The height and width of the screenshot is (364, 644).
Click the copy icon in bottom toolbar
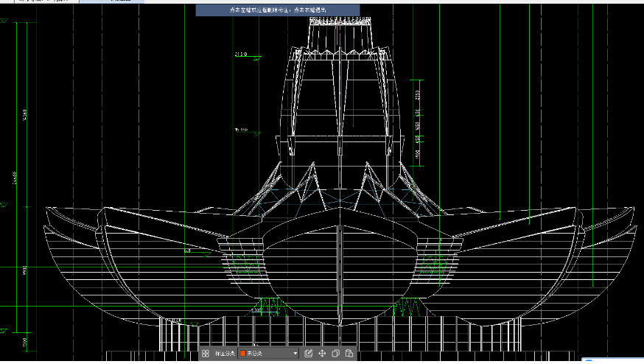click(x=335, y=354)
